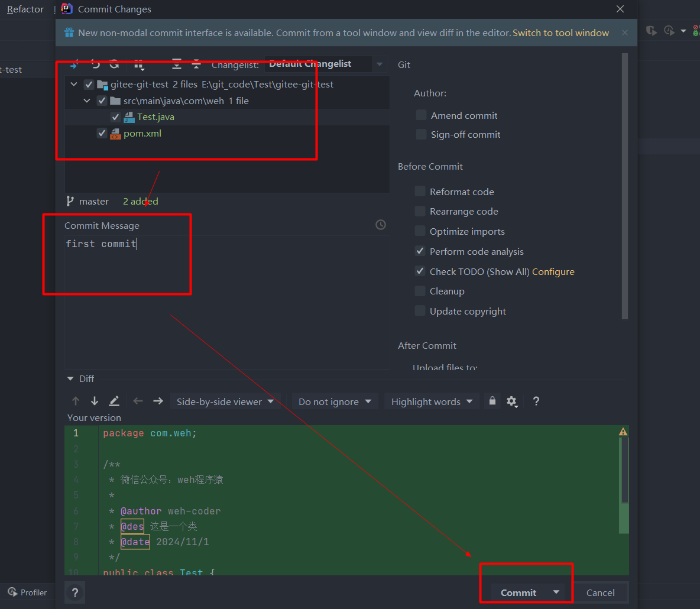Toggle the diff scroll lock icon
Viewport: 700px width, 609px height.
coord(492,400)
